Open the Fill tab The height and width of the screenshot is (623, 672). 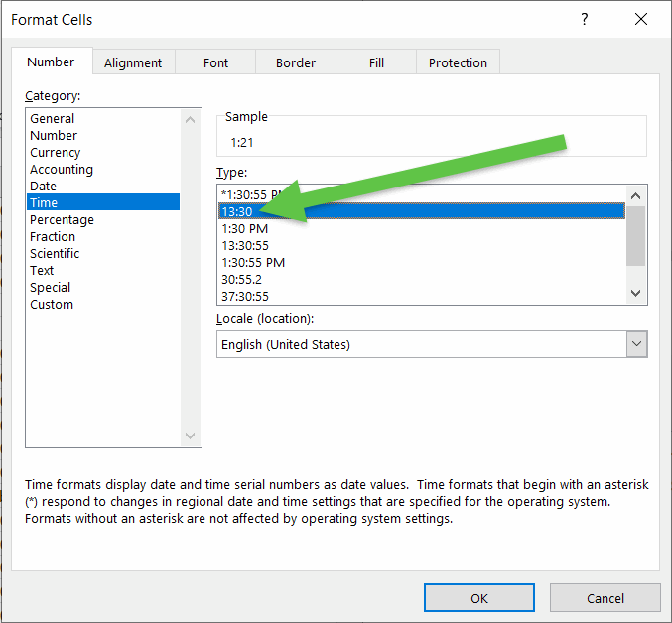click(x=376, y=62)
